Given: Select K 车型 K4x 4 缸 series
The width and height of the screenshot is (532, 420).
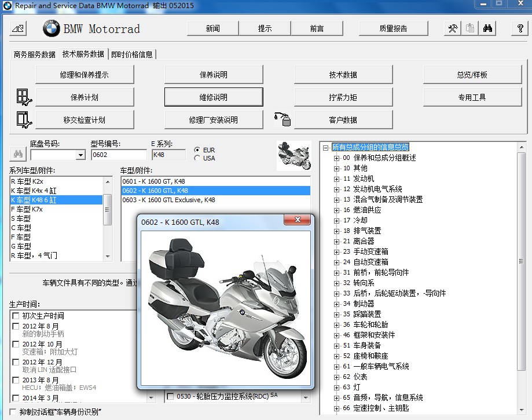Looking at the screenshot, I should [56, 191].
